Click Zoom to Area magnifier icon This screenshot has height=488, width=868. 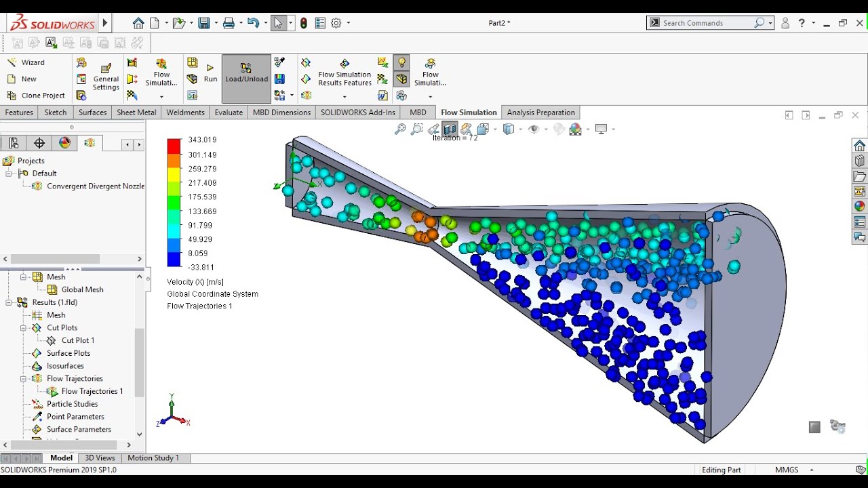click(x=417, y=129)
